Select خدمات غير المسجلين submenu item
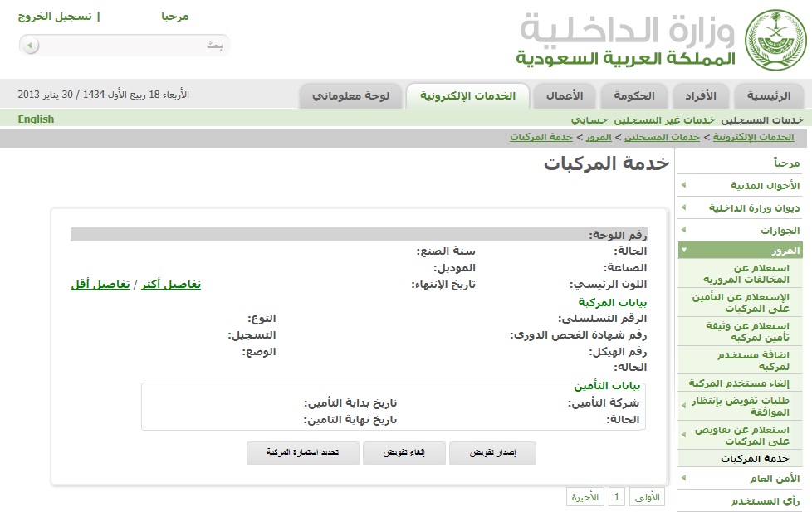The width and height of the screenshot is (812, 512). pos(664,120)
